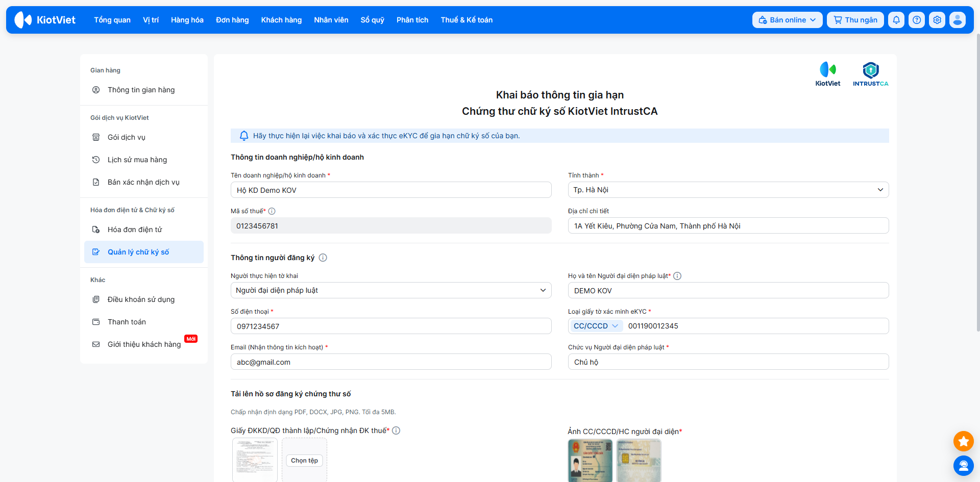Open the Phân tích menu
980x482 pixels.
click(x=412, y=20)
